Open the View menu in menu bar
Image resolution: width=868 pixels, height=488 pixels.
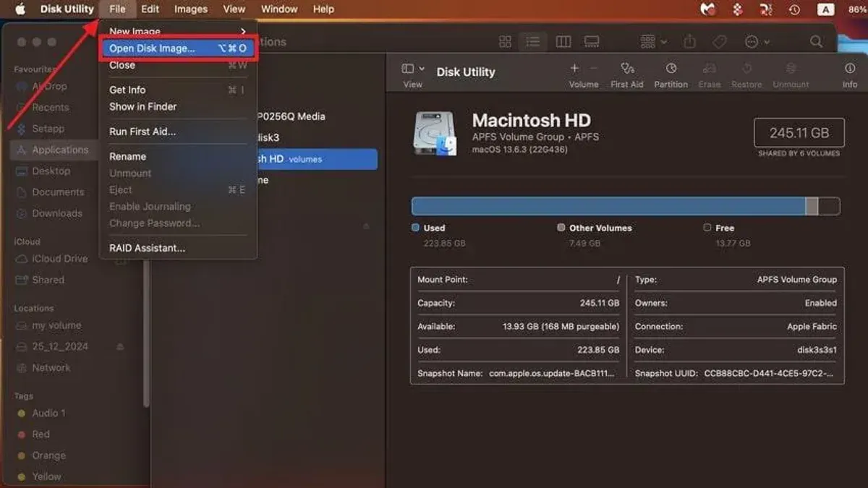(x=234, y=9)
